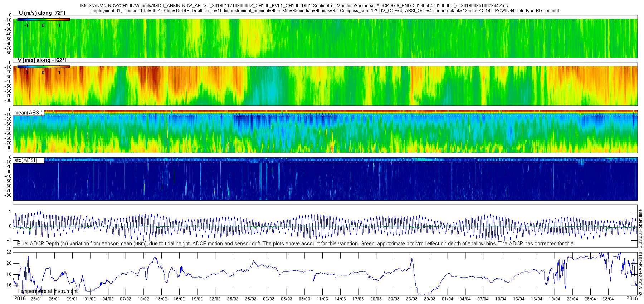Click the '1' tick on the ADCP depth variation axis
This screenshot has width=644, height=304.
[10, 212]
